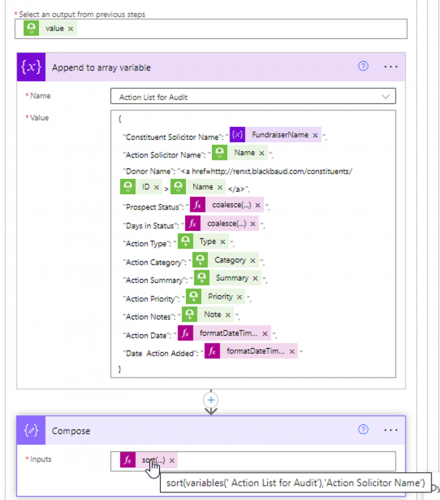This screenshot has width=440, height=500.
Task: Click the Append to array variable icon
Action: click(x=31, y=67)
